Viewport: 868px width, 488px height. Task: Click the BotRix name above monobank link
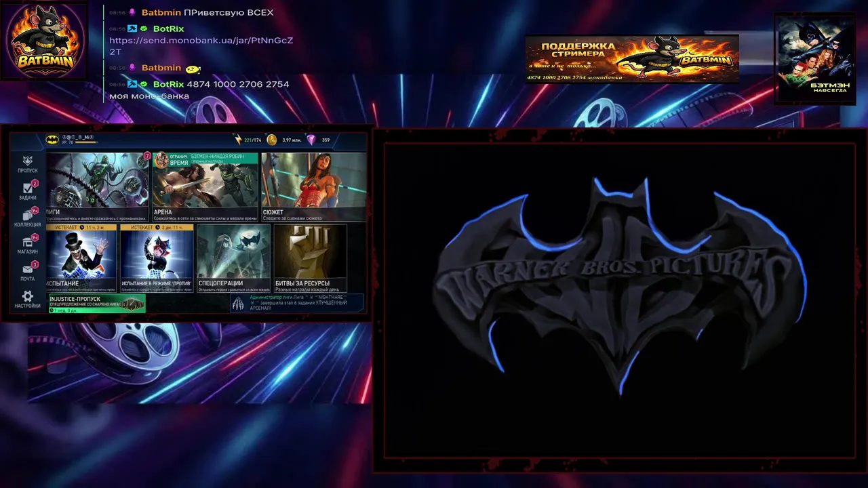pos(168,28)
